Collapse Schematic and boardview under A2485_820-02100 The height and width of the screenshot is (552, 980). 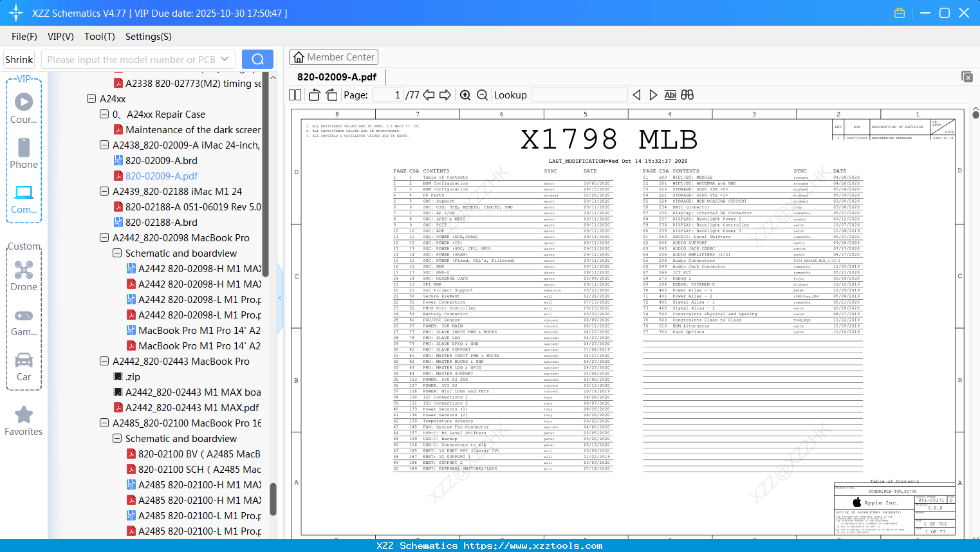coord(117,439)
